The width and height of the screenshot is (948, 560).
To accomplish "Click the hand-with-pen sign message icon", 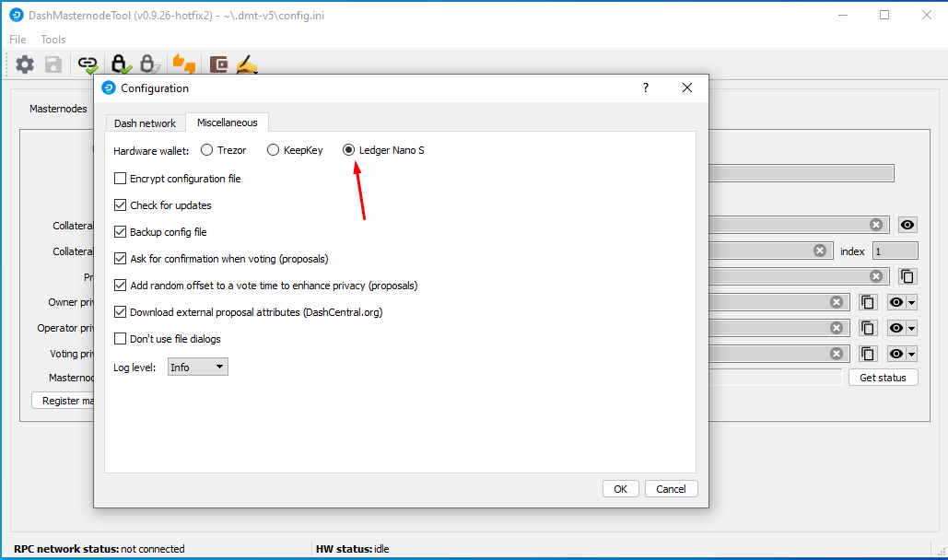I will [x=247, y=64].
